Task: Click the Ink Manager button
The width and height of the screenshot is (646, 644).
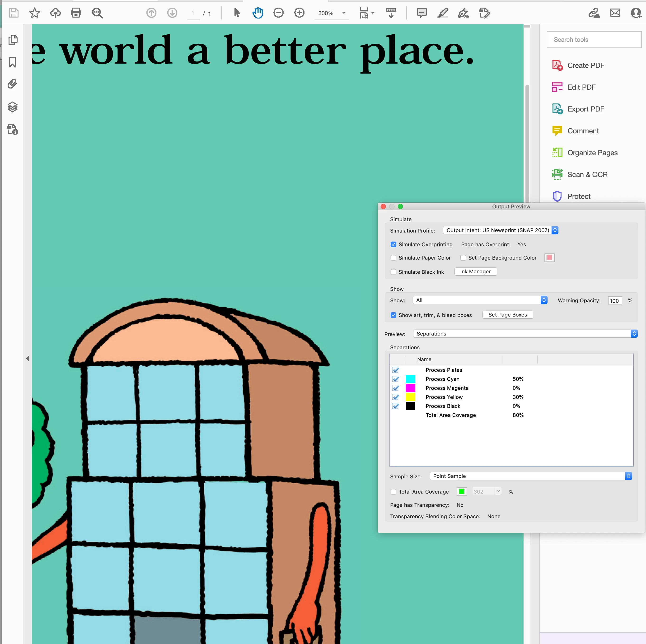Action: click(x=475, y=271)
